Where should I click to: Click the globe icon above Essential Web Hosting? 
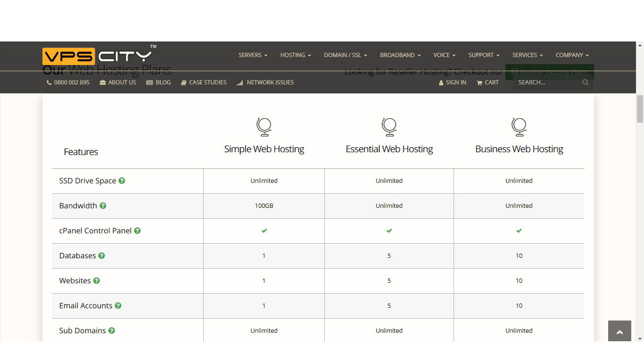coord(389,127)
